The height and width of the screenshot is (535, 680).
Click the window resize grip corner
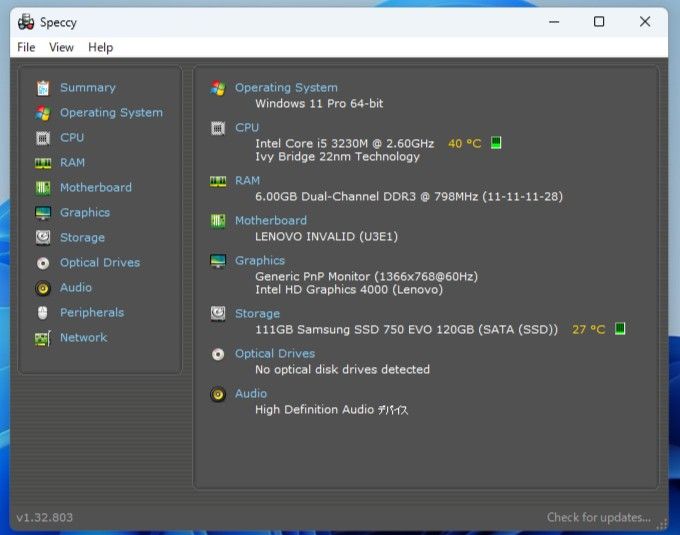pos(662,525)
